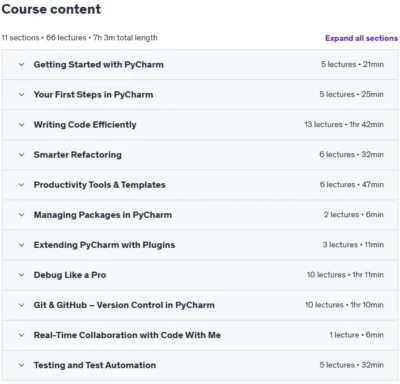Click Expand all sections link
Screen dimensions: 400x384
pyautogui.click(x=361, y=38)
